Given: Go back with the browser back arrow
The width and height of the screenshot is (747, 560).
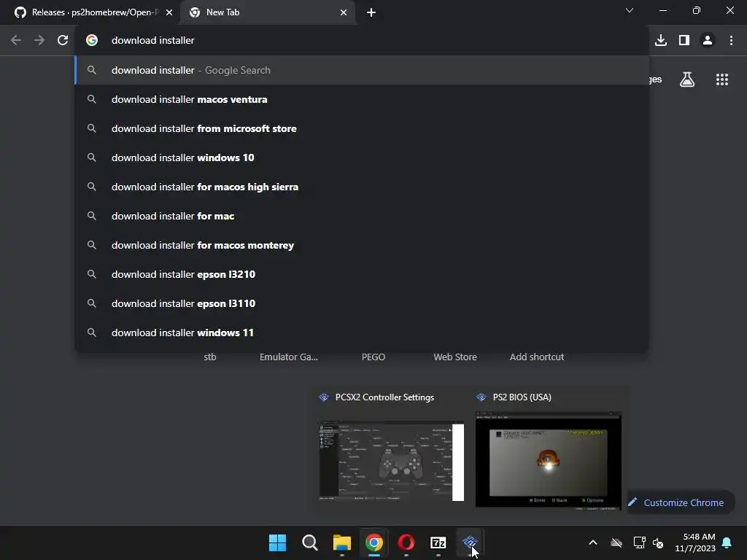Looking at the screenshot, I should tap(16, 41).
